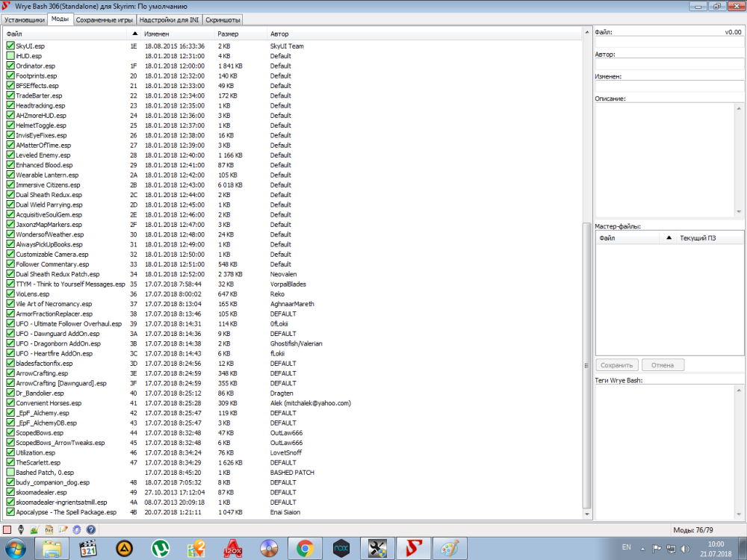This screenshot has height=560, width=747.
Task: Toggle Convenient Horses.esp checkbox
Action: [x=10, y=403]
